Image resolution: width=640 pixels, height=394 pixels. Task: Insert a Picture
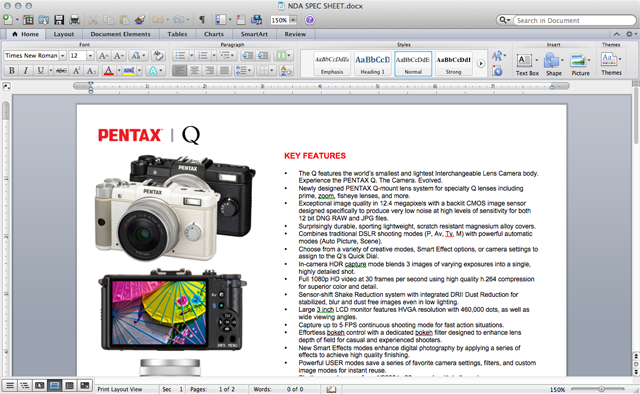pyautogui.click(x=580, y=64)
